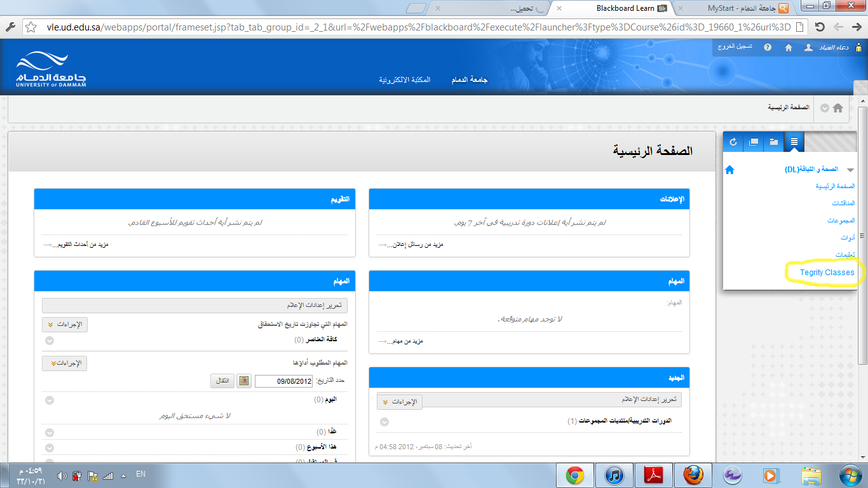The width and height of the screenshot is (868, 488).
Task: Click the date field showing 09/08/2012
Action: [284, 381]
